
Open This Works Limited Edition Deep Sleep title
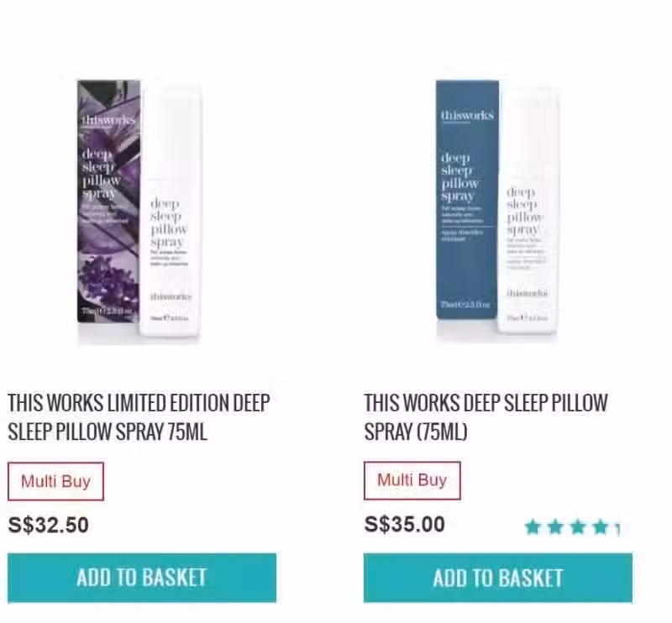(x=139, y=417)
